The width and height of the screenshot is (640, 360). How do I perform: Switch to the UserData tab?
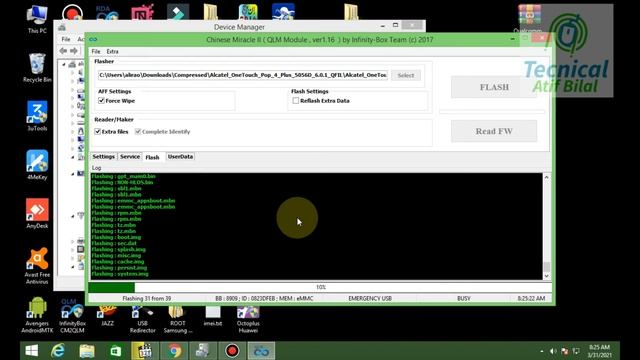[180, 157]
